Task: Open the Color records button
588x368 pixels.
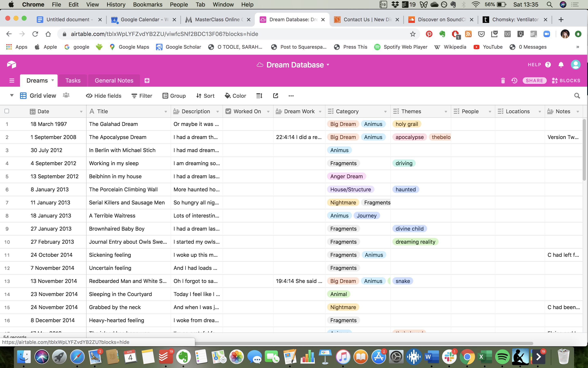Action: click(235, 96)
